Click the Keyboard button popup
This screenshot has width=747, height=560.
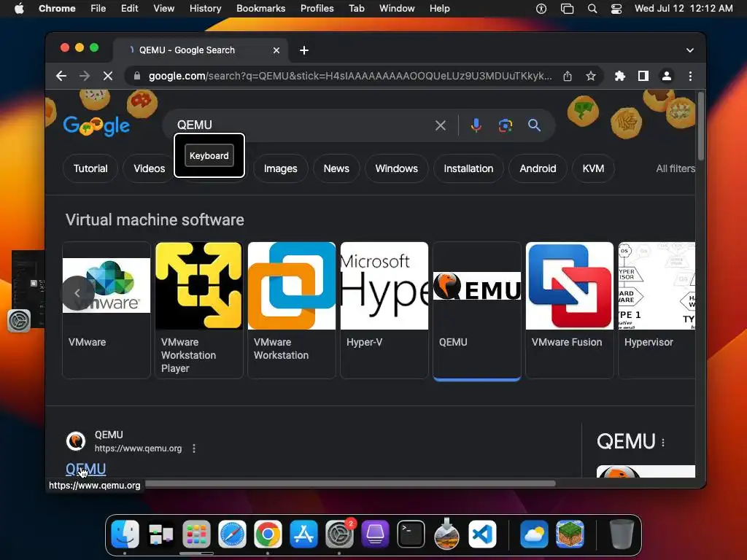[x=209, y=156]
